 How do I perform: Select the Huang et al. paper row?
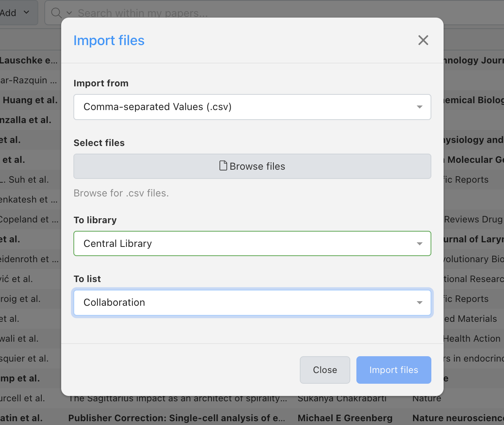(x=30, y=100)
